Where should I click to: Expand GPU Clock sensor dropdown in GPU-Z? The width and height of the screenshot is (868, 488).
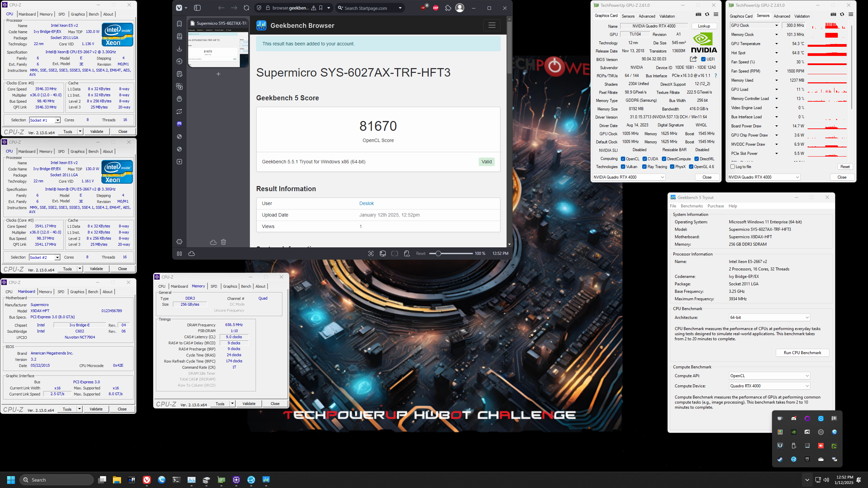pyautogui.click(x=776, y=25)
